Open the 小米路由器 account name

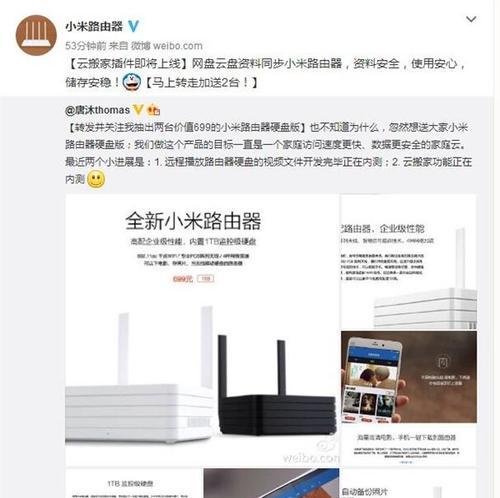coord(94,26)
